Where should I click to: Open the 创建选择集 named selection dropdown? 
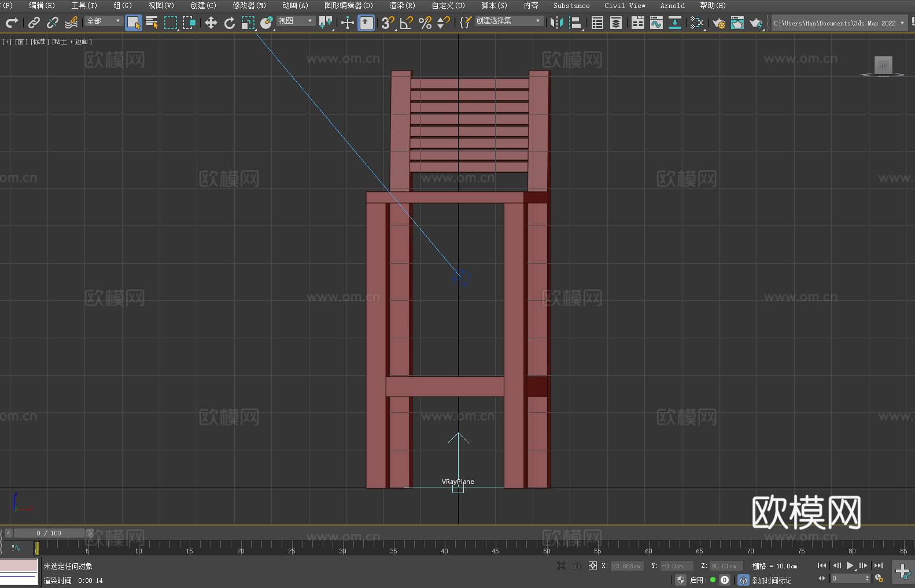click(509, 21)
